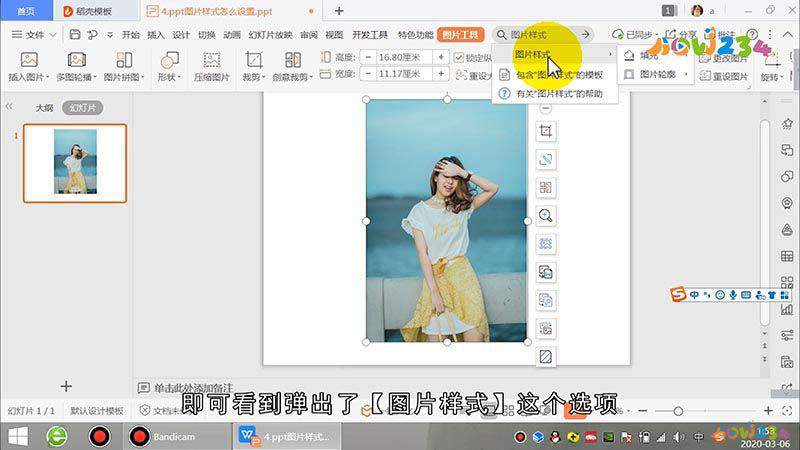This screenshot has width=800, height=450.
Task: Click the microphone icon on Sogou input bar
Action: click(x=733, y=295)
